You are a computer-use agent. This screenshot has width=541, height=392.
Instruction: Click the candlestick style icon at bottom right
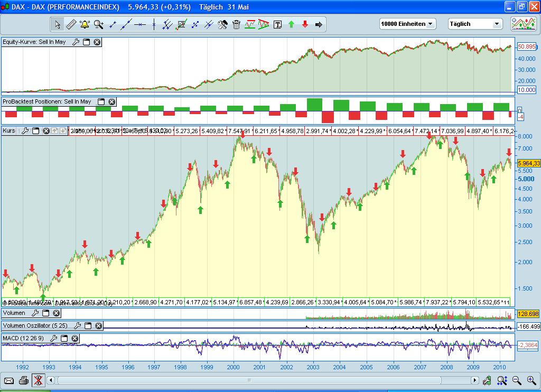(x=487, y=380)
